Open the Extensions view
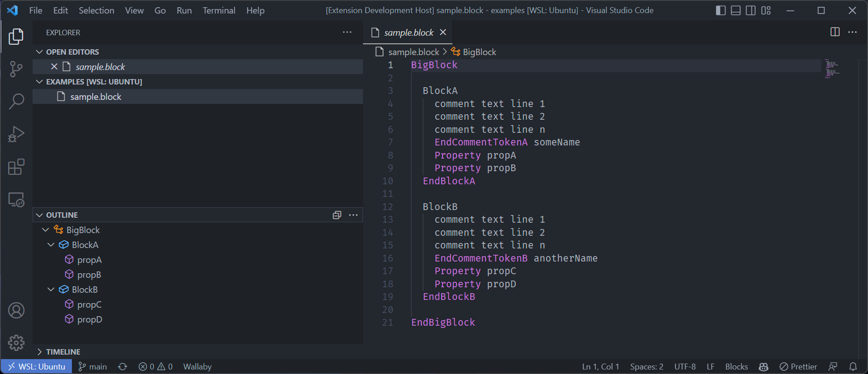The width and height of the screenshot is (868, 374). [x=16, y=167]
